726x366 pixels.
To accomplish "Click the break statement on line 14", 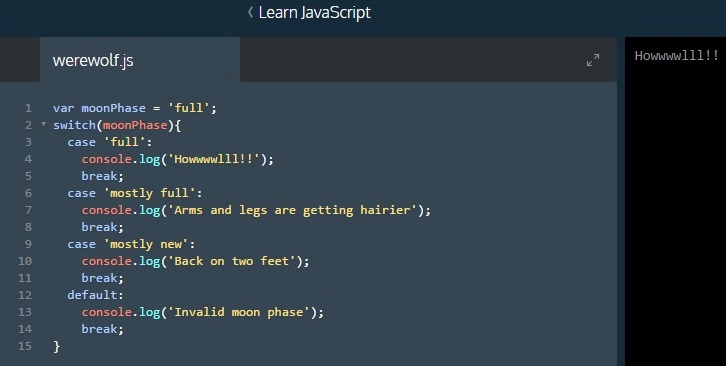I will [102, 329].
